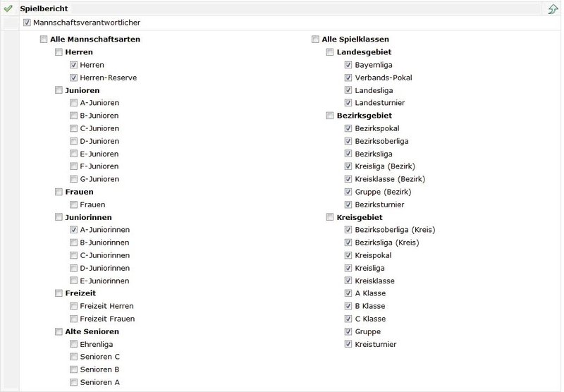Uncheck the Herren-Reserve checkbox
Viewport: 564px width, 392px height.
click(x=74, y=78)
